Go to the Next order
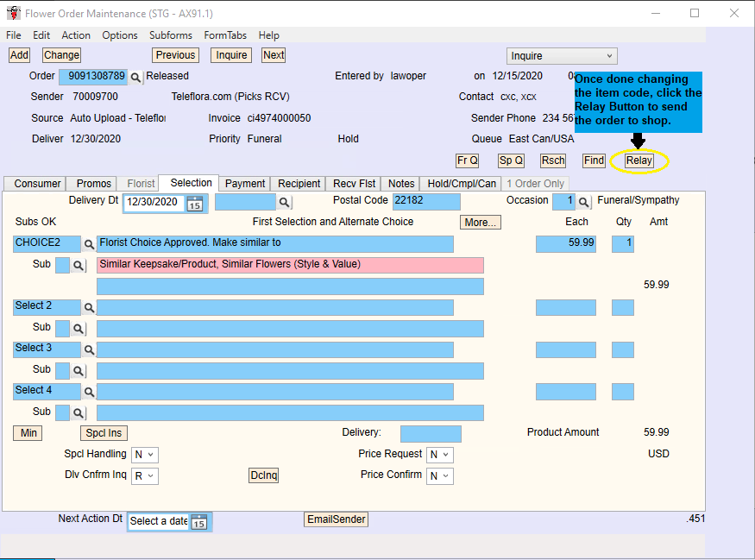This screenshot has width=755, height=560. (274, 55)
